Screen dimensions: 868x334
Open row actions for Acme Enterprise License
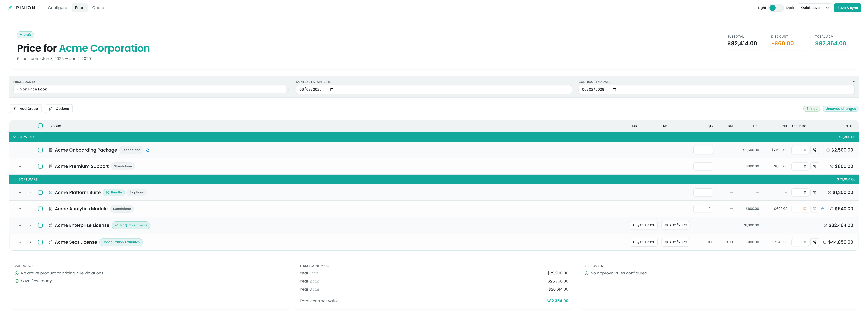19,225
